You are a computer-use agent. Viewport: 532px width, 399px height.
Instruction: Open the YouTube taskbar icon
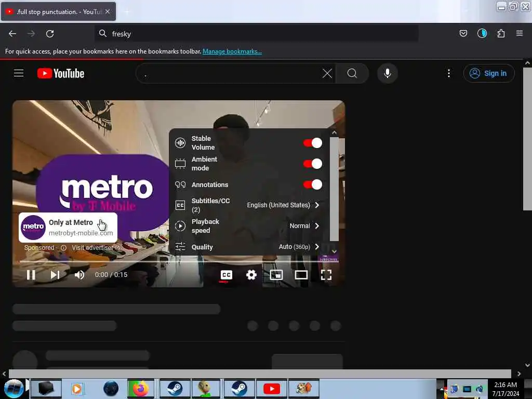272,389
